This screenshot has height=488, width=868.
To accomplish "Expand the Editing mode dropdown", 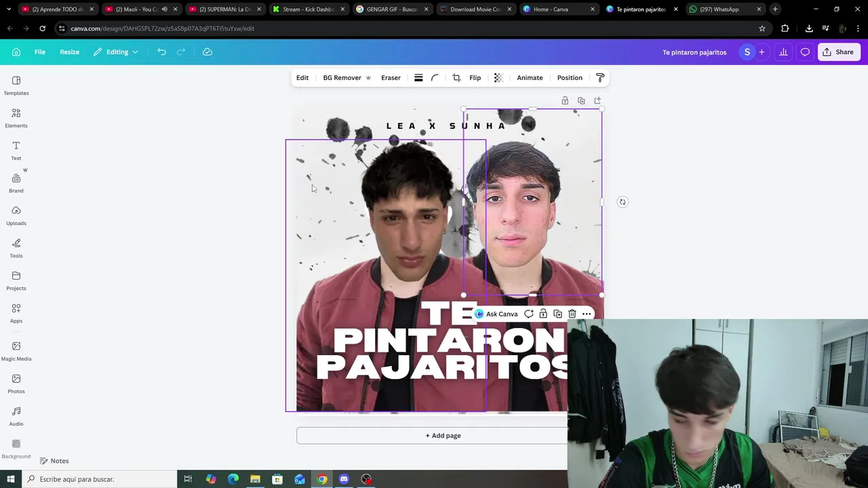I will 116,52.
